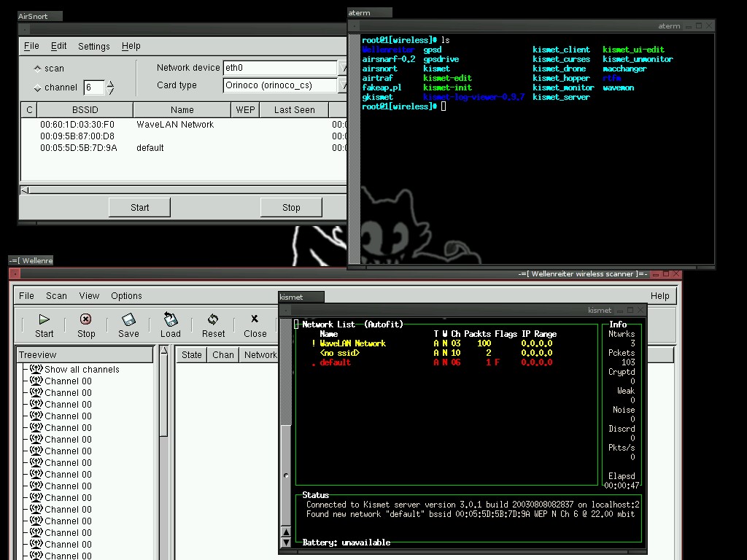Screen dimensions: 747x560
Task: Select the 00:09:5B:87:00:D8 row in AirSnort
Action: click(183, 136)
